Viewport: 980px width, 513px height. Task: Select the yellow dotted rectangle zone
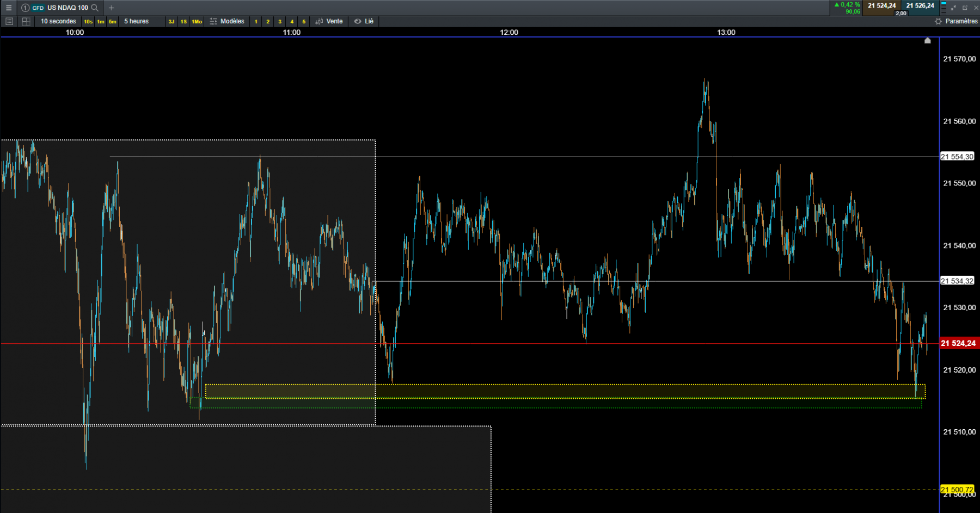[x=565, y=391]
